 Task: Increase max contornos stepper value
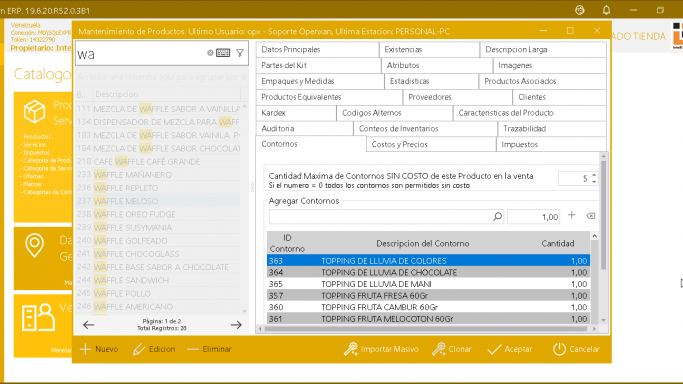pyautogui.click(x=594, y=175)
